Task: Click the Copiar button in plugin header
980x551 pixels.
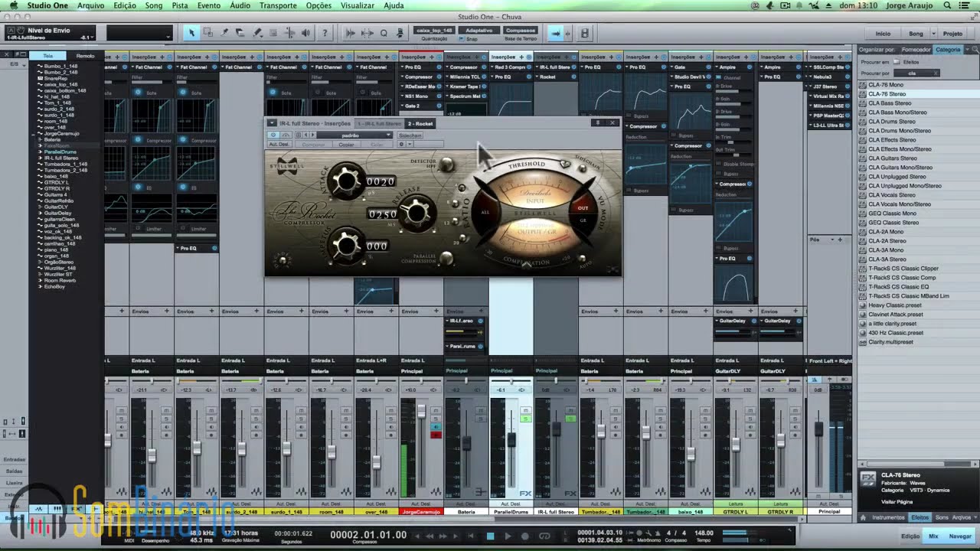Action: (347, 145)
